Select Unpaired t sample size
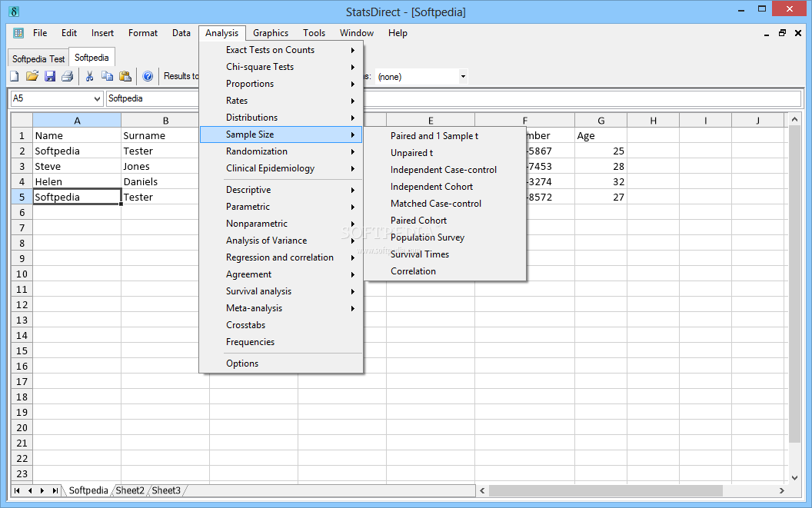 [x=445, y=153]
